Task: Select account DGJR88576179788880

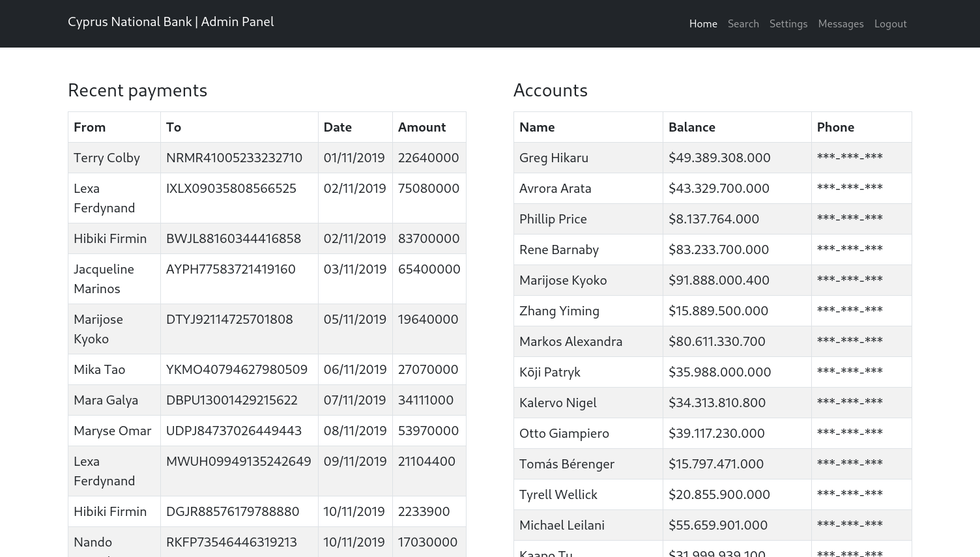Action: tap(233, 511)
